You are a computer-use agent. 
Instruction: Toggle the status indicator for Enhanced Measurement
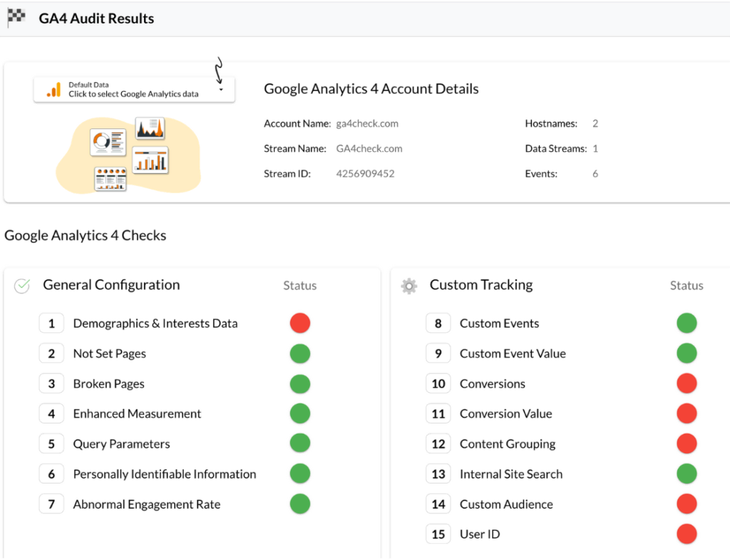(x=300, y=413)
